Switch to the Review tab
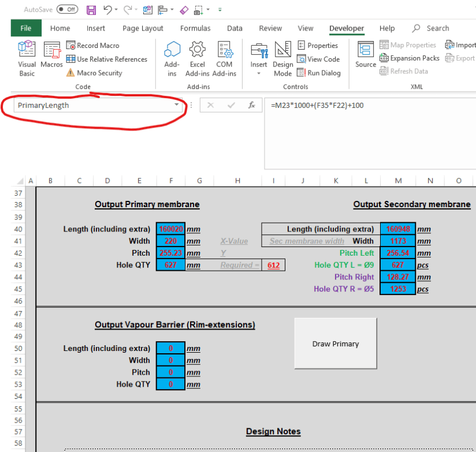The width and height of the screenshot is (476, 452). pyautogui.click(x=270, y=28)
